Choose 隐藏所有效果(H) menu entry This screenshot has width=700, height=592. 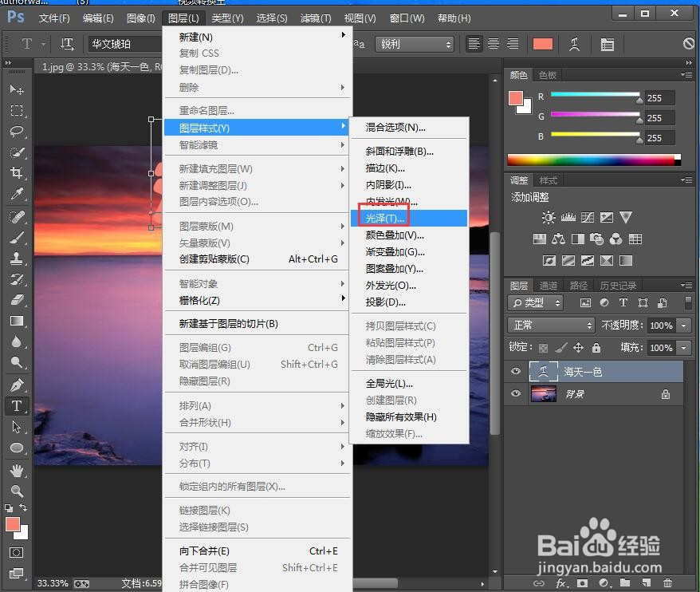[x=409, y=416]
